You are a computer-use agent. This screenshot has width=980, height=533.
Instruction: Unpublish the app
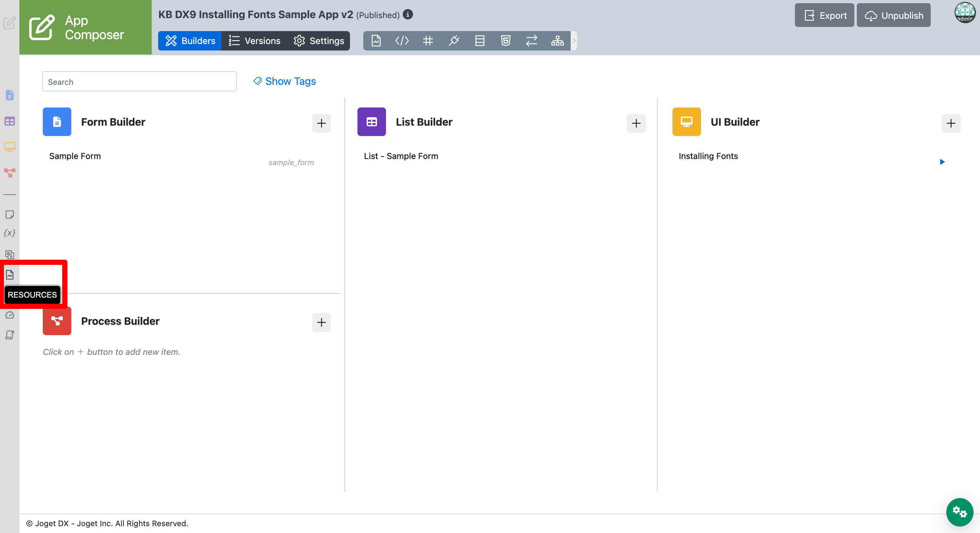[x=894, y=15]
